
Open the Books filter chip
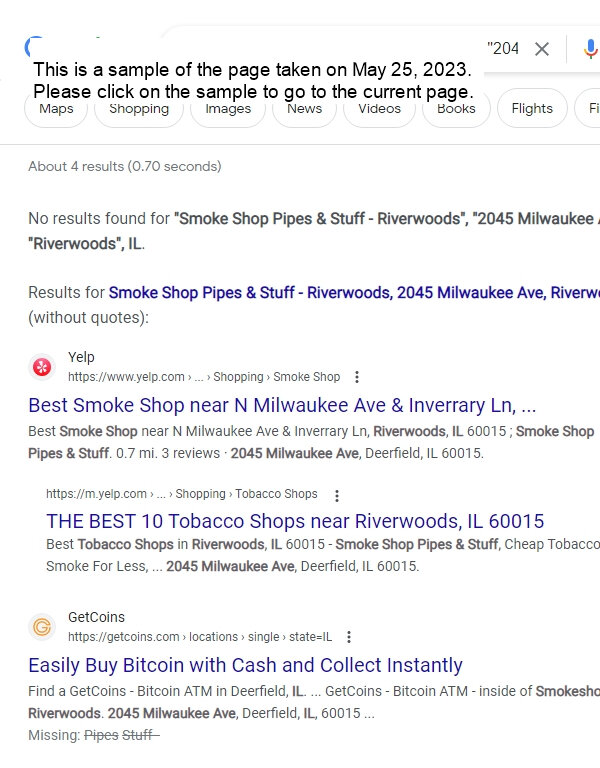(456, 108)
